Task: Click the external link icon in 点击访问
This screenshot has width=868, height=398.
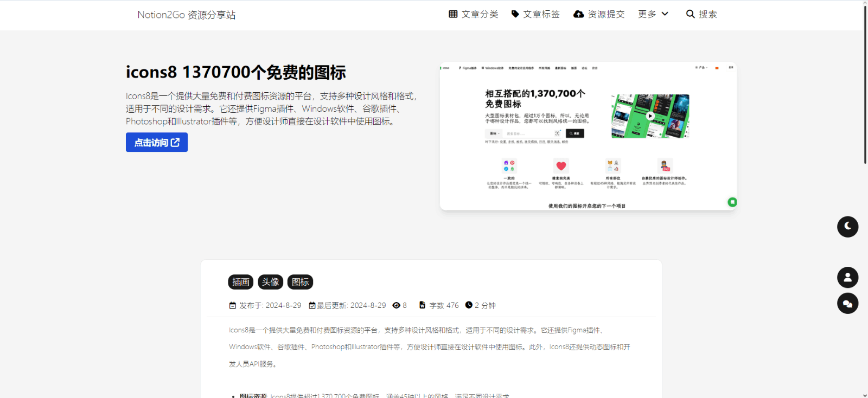Action: point(175,142)
